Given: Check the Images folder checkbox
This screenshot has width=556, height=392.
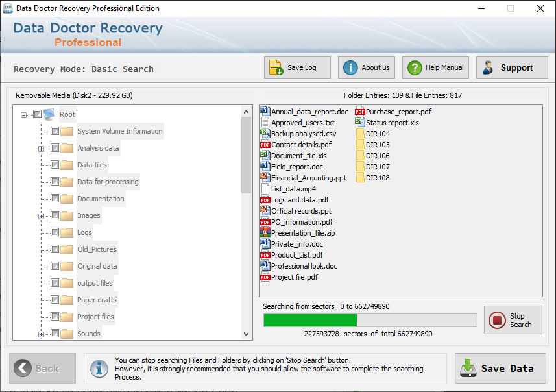Looking at the screenshot, I should click(x=54, y=215).
